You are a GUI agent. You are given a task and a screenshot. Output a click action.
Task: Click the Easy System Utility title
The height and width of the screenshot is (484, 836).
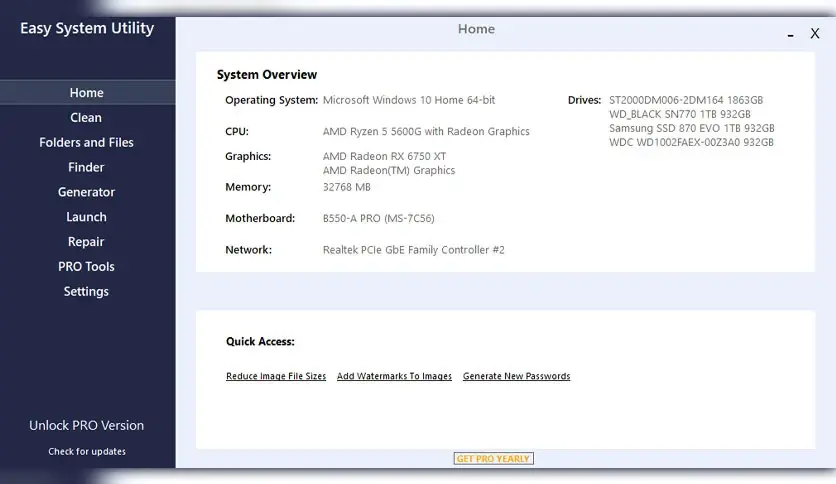pyautogui.click(x=87, y=28)
